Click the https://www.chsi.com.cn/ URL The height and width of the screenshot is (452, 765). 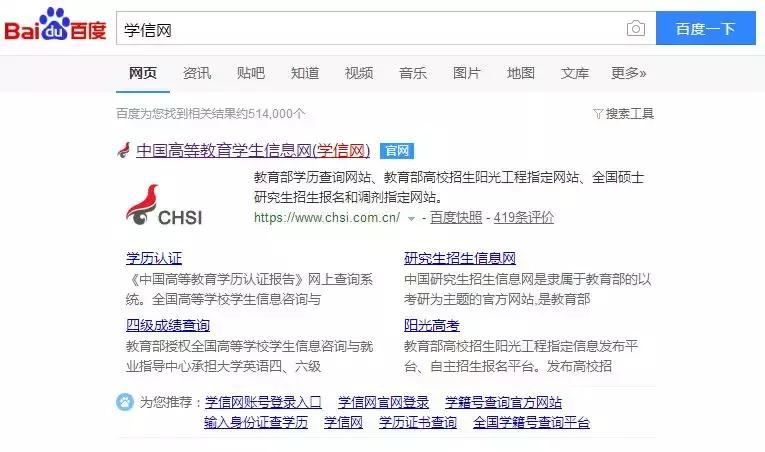click(x=327, y=218)
